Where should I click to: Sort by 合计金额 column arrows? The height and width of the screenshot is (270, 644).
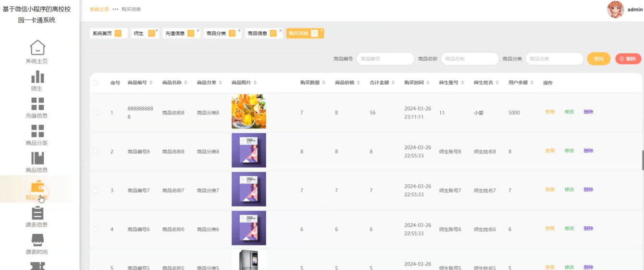393,83
